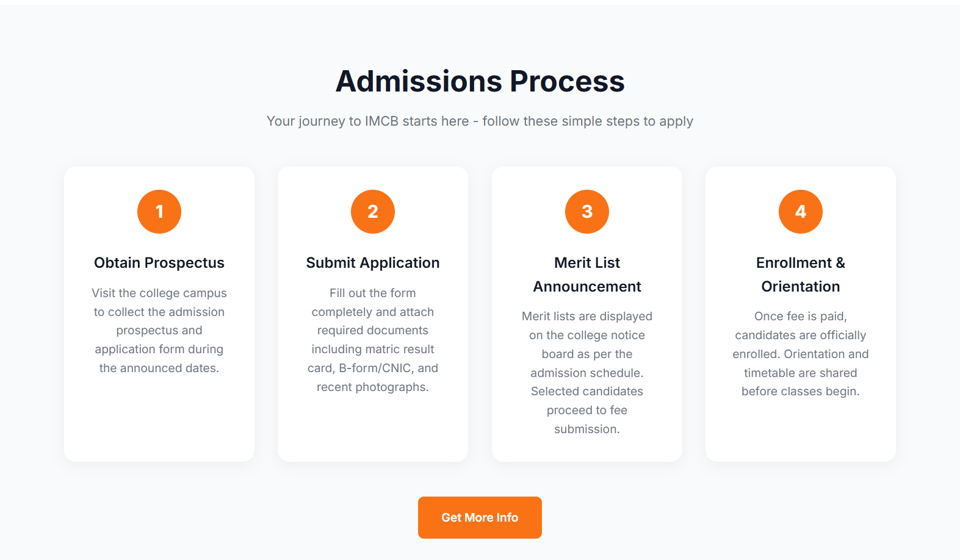Viewport: 960px width, 560px height.
Task: Click the Obtain Prospectus heading
Action: click(159, 262)
